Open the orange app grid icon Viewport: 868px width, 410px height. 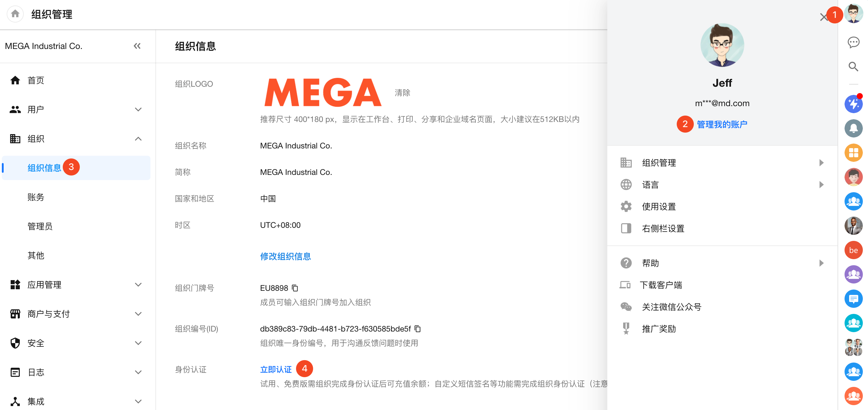tap(853, 153)
